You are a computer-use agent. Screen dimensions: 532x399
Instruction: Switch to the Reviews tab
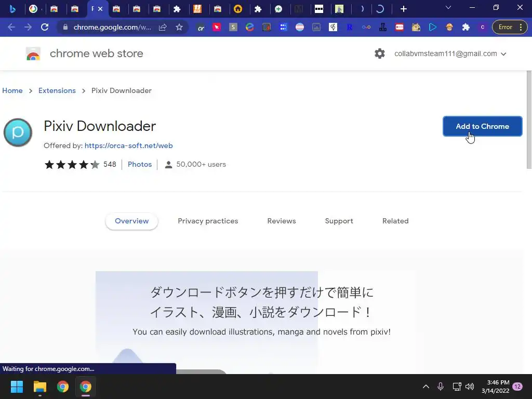pos(282,221)
